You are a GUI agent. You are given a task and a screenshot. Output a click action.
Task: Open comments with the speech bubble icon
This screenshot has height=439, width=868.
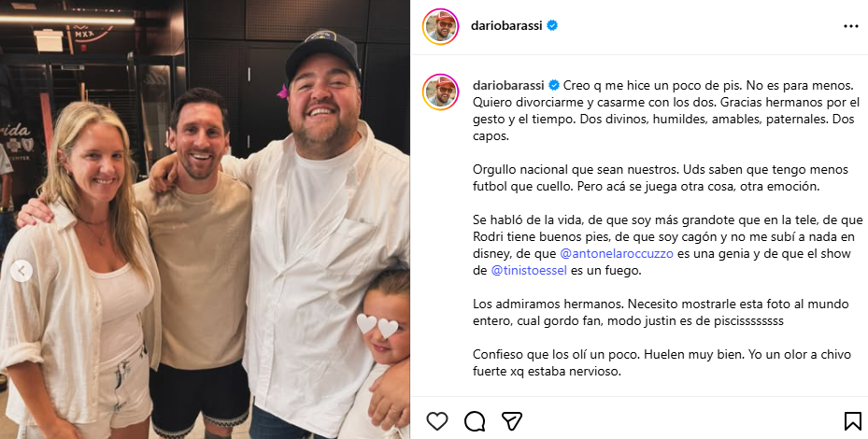475,421
